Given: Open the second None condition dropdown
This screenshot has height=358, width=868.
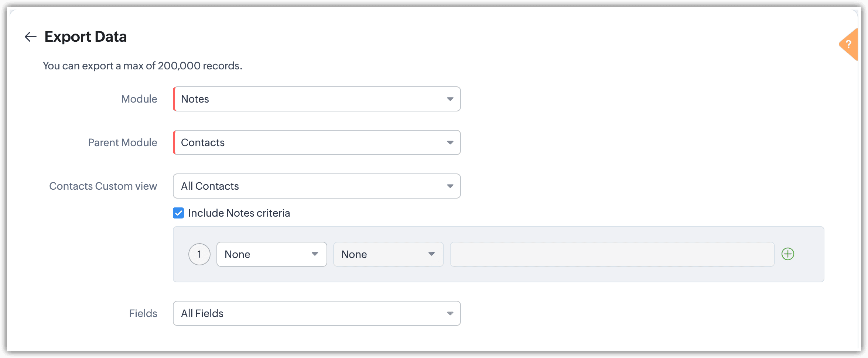Looking at the screenshot, I should pyautogui.click(x=388, y=254).
